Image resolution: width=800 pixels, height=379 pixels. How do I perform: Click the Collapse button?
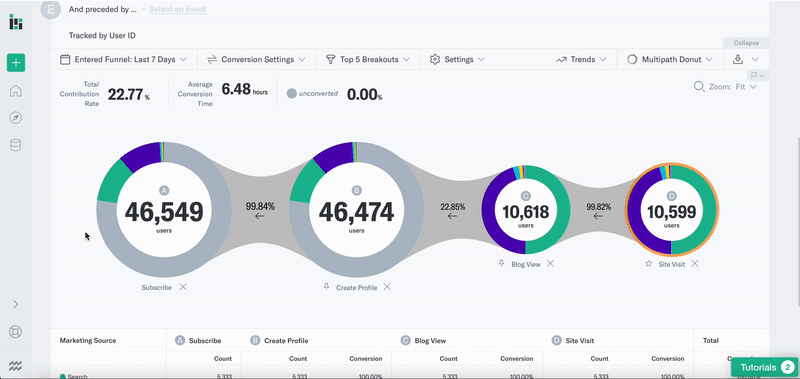[x=746, y=43]
